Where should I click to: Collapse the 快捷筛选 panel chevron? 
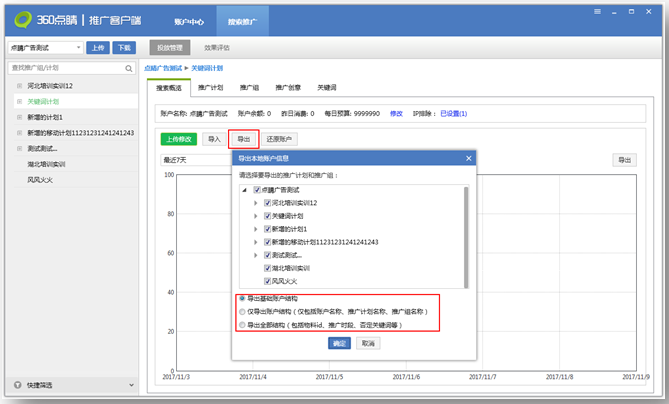(131, 384)
